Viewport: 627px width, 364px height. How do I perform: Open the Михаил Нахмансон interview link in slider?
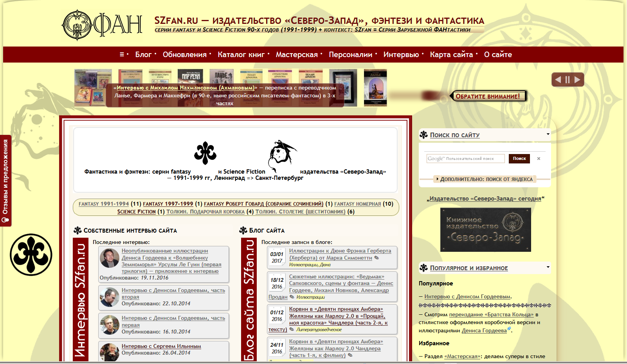point(186,88)
